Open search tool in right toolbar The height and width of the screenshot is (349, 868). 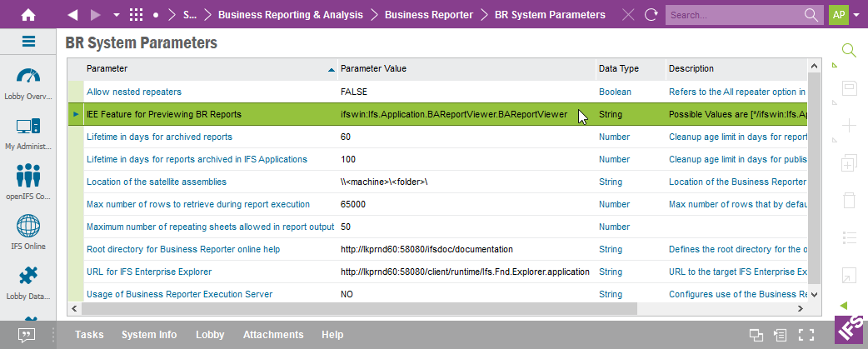[849, 50]
